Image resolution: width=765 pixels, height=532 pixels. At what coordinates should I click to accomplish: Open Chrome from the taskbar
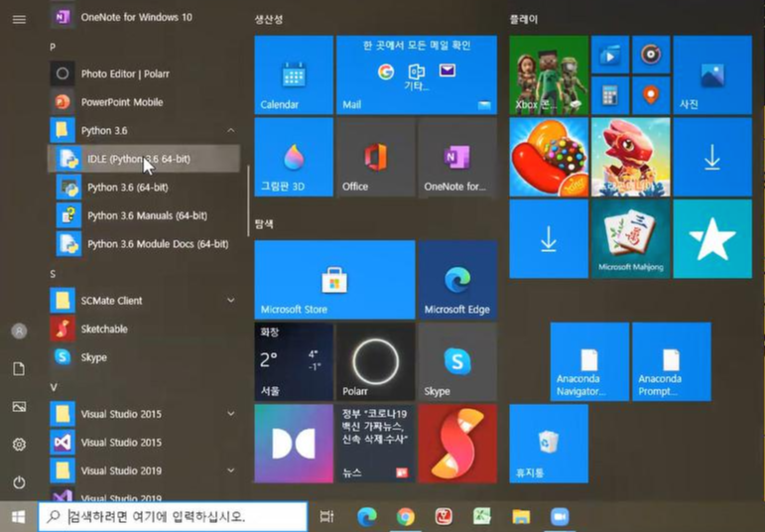(405, 516)
